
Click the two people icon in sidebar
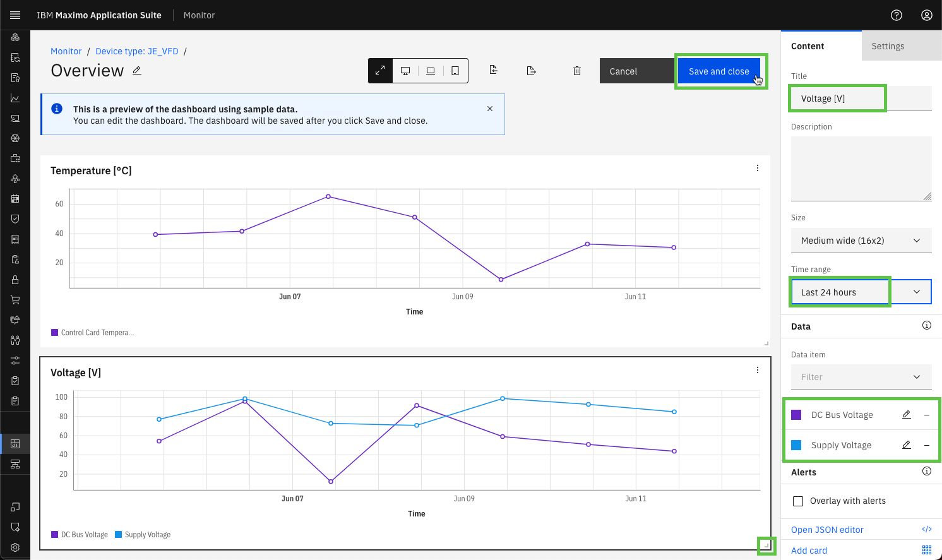coord(15,340)
